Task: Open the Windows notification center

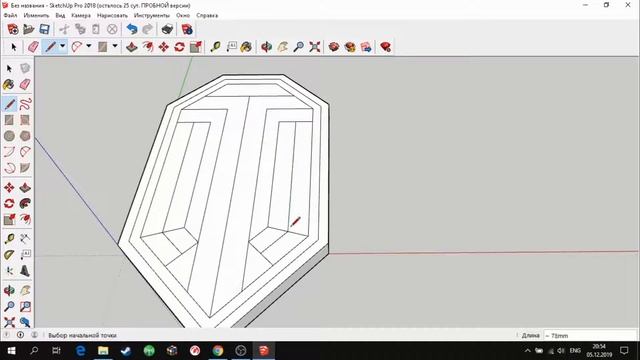Action: tap(624, 351)
